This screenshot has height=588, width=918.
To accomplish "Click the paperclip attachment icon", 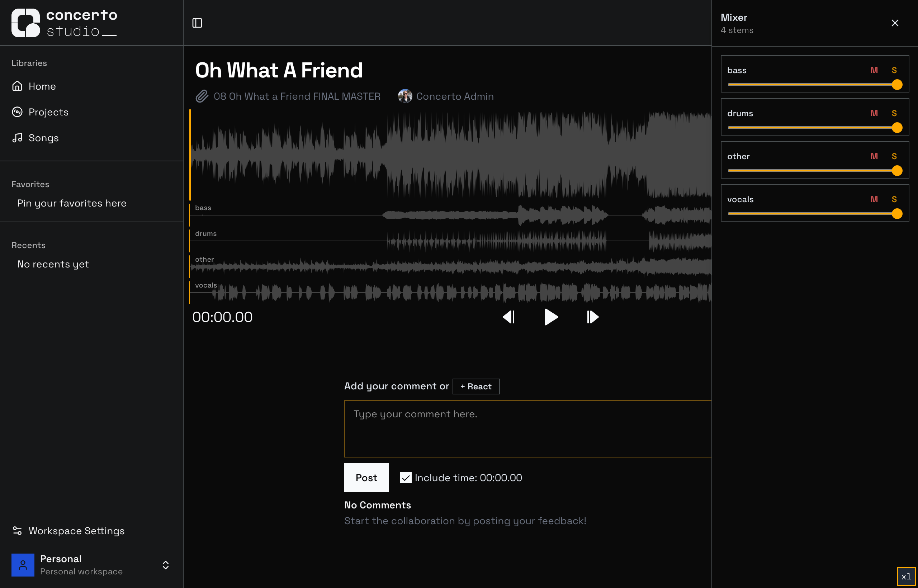I will tap(202, 96).
